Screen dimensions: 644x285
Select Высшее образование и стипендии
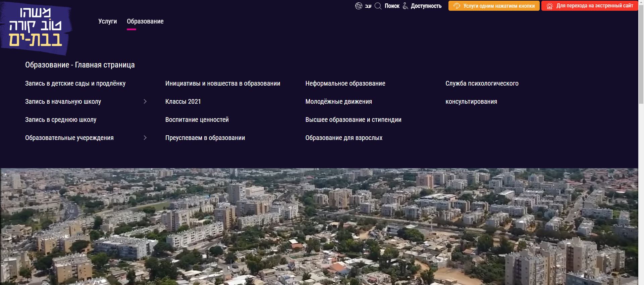click(353, 120)
